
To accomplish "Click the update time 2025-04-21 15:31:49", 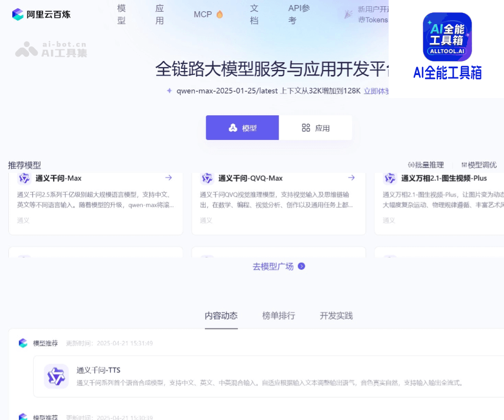I will [109, 343].
